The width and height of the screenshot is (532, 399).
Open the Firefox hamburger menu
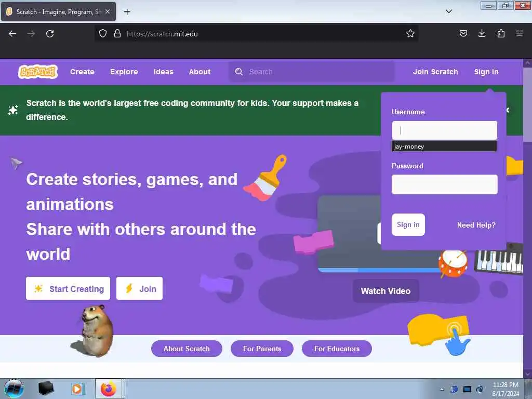click(520, 33)
